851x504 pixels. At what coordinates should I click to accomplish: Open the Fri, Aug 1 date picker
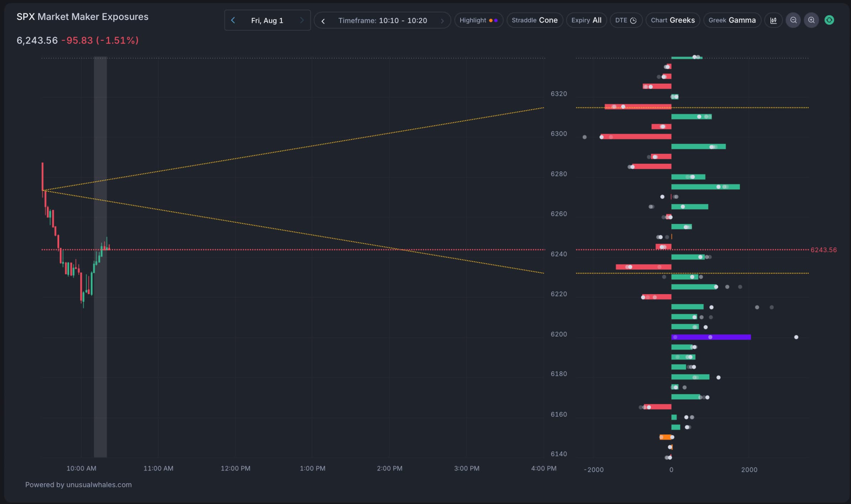tap(267, 21)
